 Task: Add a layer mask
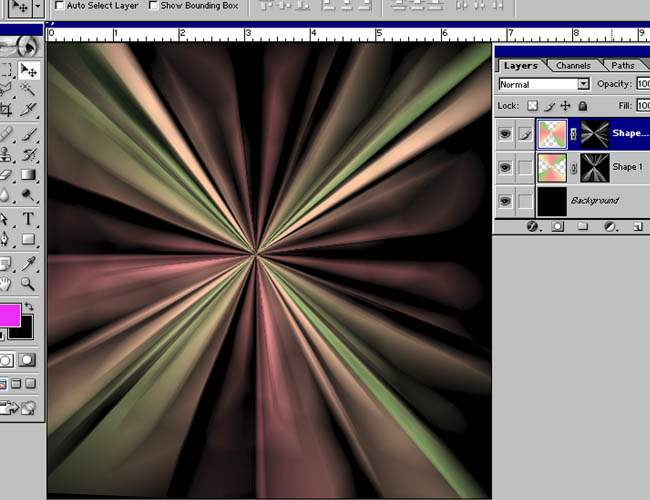click(558, 226)
